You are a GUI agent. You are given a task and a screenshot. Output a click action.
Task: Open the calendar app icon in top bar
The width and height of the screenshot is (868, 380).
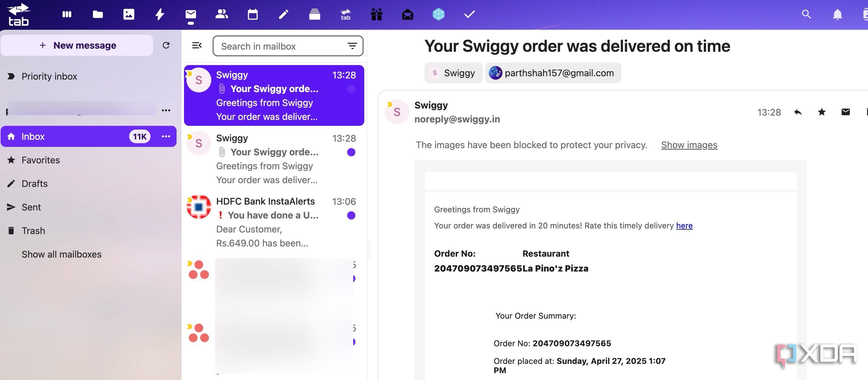point(252,14)
